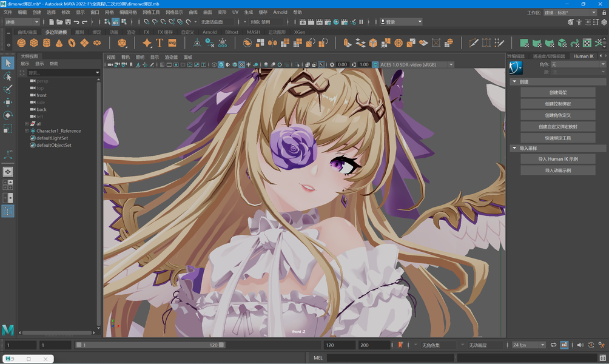
Task: Toggle wireframe on shaded in viewport
Action: pyautogui.click(x=235, y=64)
